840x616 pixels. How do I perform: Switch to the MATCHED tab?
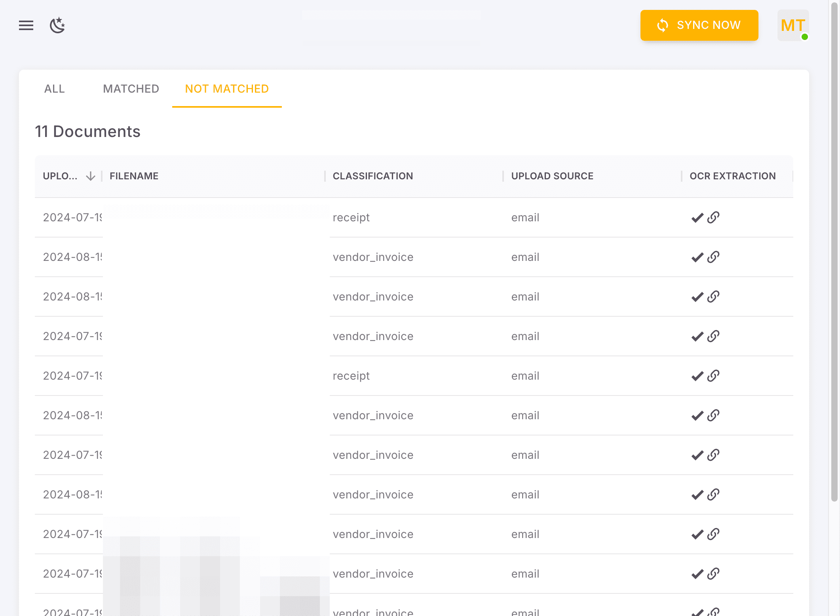pos(131,89)
